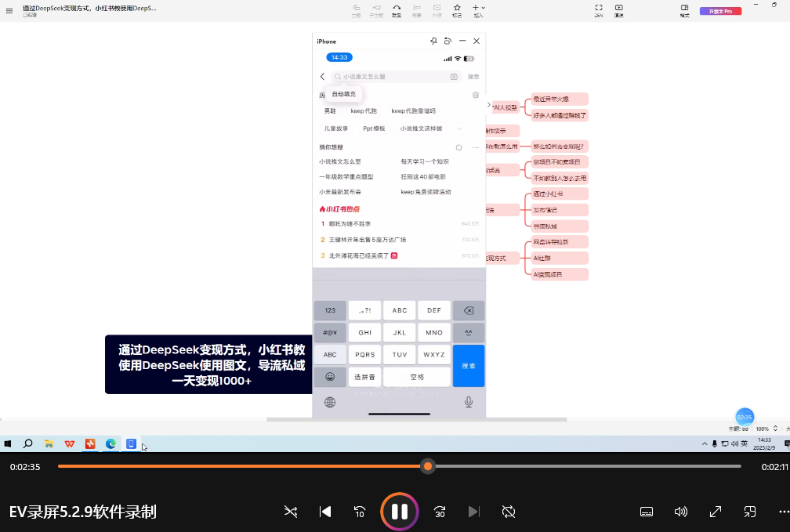Refresh the 猜你想搜 suggestions
Screen dimensions: 790x532
pyautogui.click(x=458, y=147)
